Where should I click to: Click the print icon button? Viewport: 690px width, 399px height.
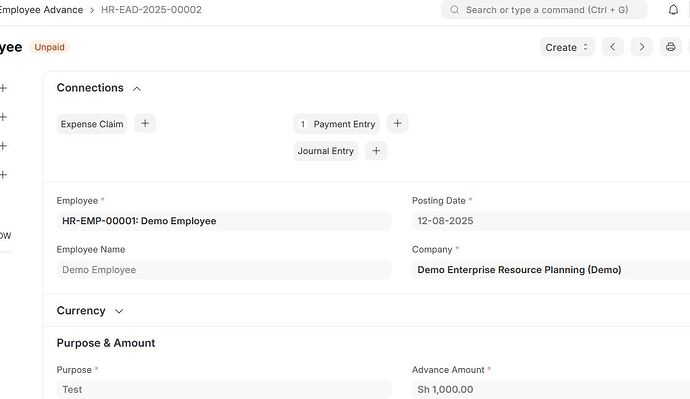click(670, 47)
